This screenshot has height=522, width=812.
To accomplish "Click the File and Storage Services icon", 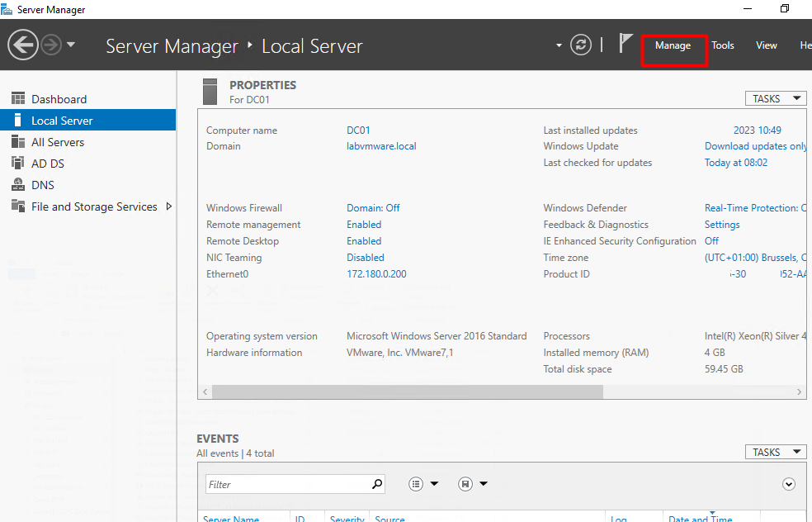I will click(x=18, y=206).
